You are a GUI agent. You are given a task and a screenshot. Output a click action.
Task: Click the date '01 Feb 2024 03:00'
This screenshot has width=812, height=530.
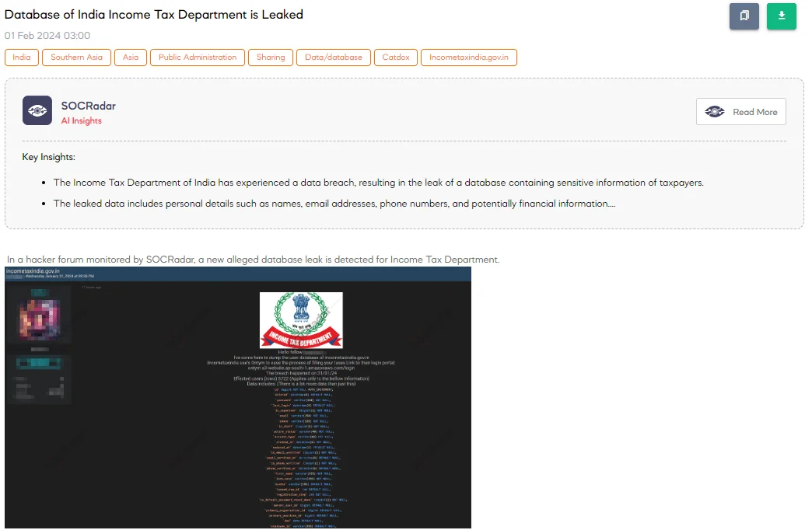pyautogui.click(x=47, y=36)
